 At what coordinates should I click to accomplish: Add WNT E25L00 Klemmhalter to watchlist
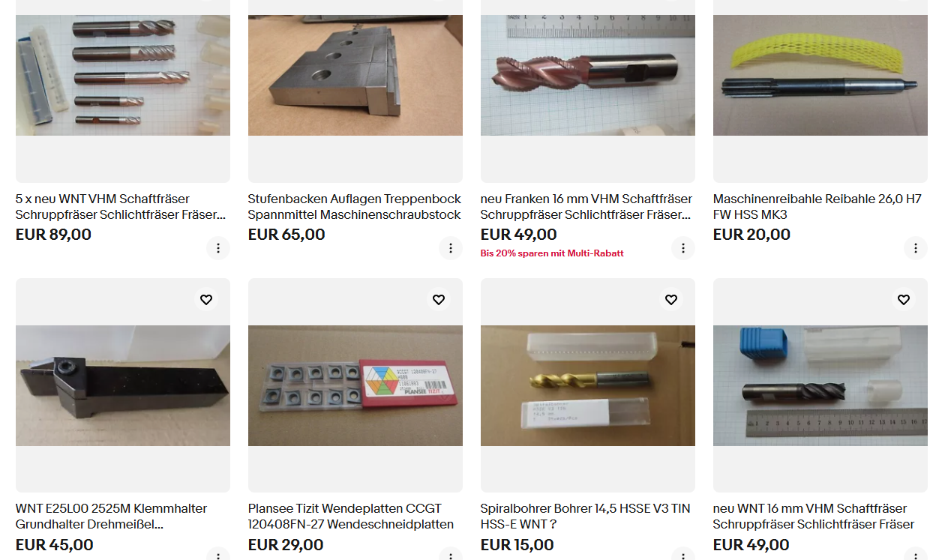(206, 300)
